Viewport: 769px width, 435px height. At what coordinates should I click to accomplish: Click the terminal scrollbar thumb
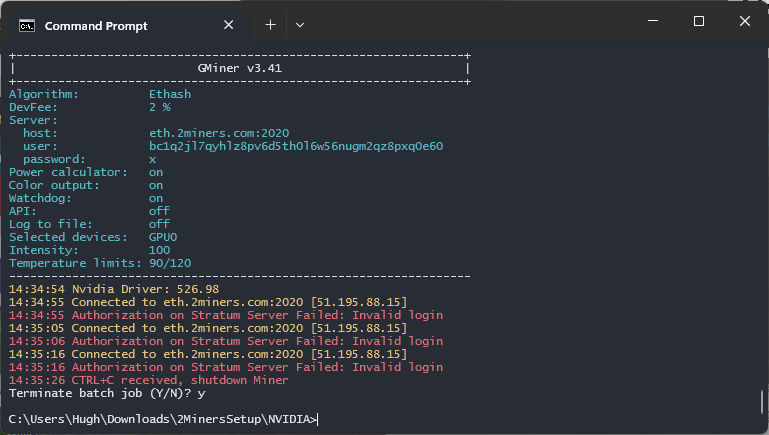tap(763, 402)
